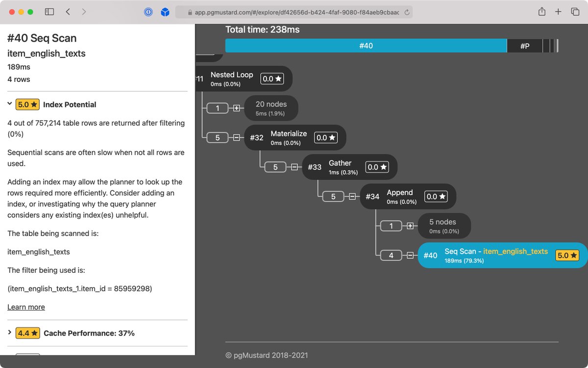Screen dimensions: 588x368
Task: Click the '© pgMustard 2018-2021' footer text
Action: tap(267, 355)
